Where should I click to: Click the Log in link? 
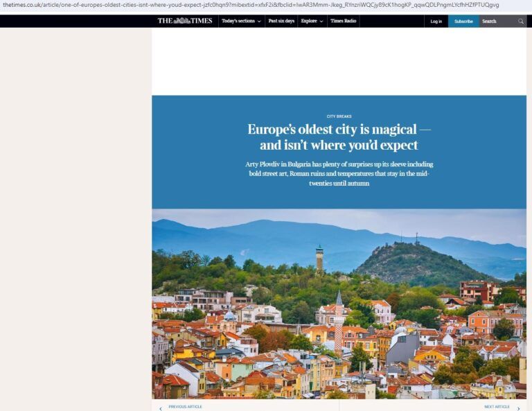[x=436, y=21]
